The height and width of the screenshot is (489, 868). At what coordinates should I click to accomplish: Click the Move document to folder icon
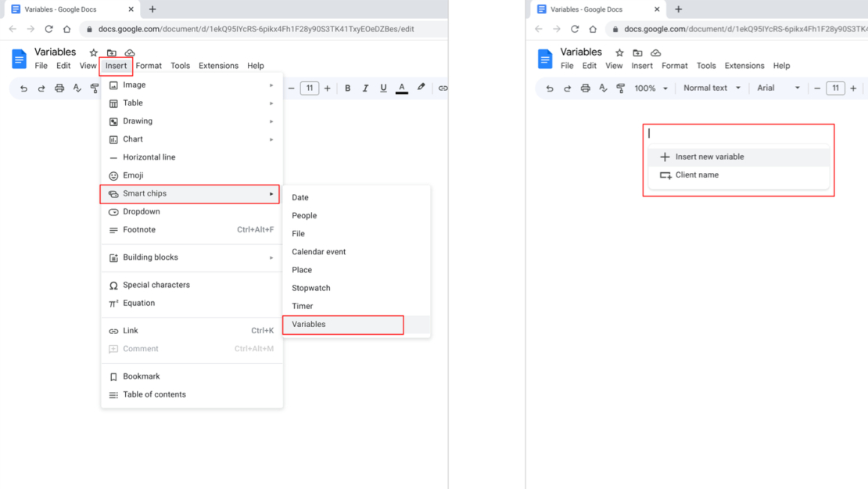coord(110,52)
